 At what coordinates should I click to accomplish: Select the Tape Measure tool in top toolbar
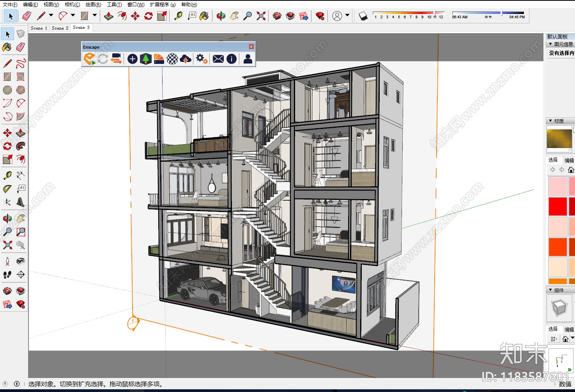(178, 16)
